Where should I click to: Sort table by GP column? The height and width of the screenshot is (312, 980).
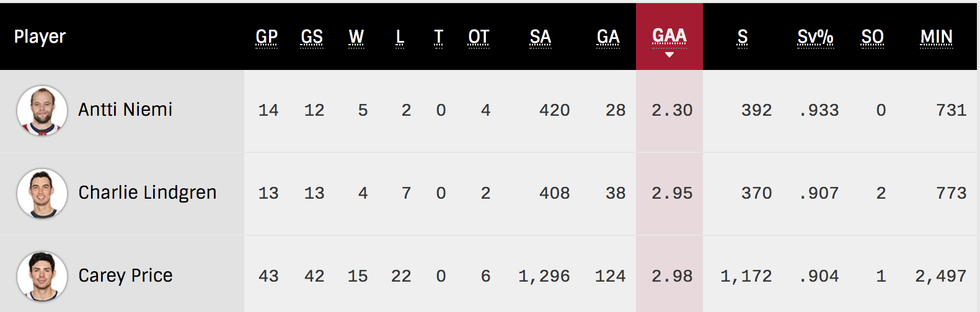click(267, 37)
